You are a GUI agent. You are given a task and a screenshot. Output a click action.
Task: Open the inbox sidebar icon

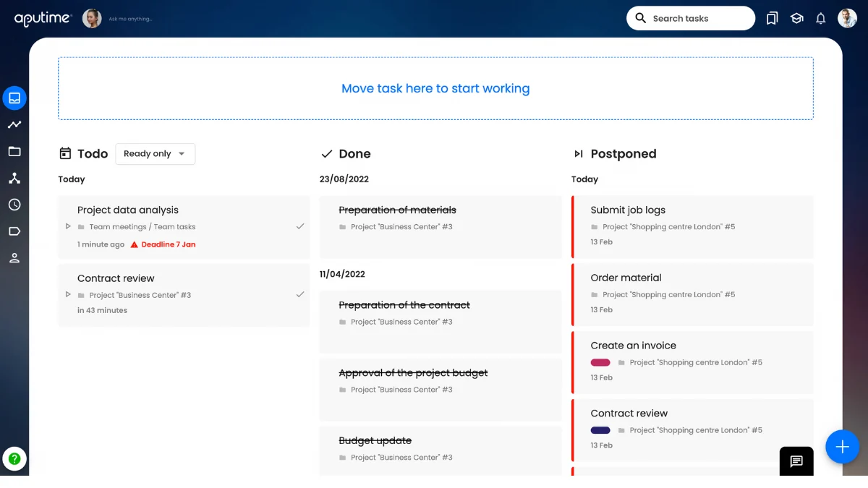click(x=14, y=98)
